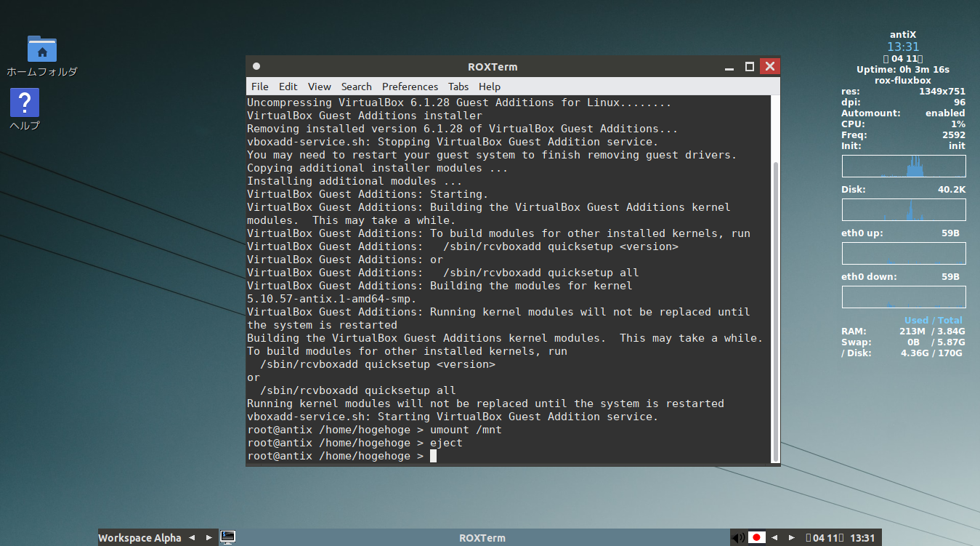The width and height of the screenshot is (980, 546).
Task: Click the conky Freq 2592 row
Action: pos(903,135)
